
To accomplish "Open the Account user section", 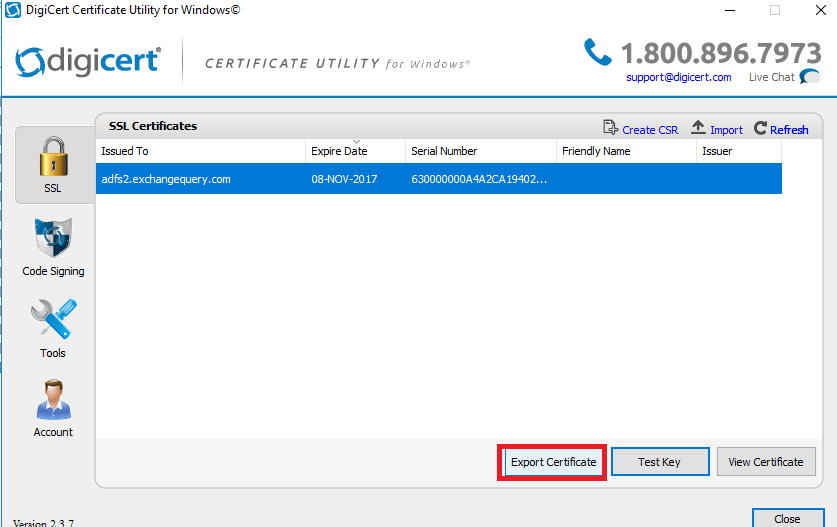I will click(x=53, y=408).
